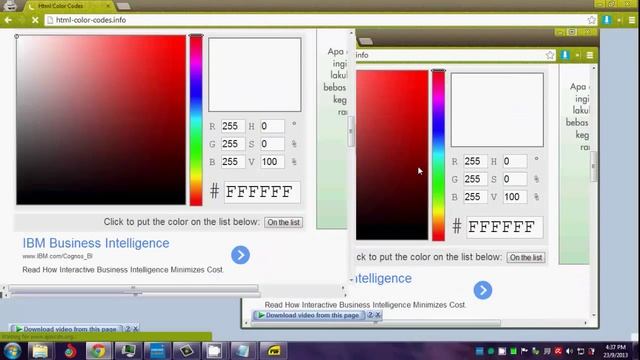Click the S value field in the front window
Viewport: 640px width, 360px height.
[272, 144]
